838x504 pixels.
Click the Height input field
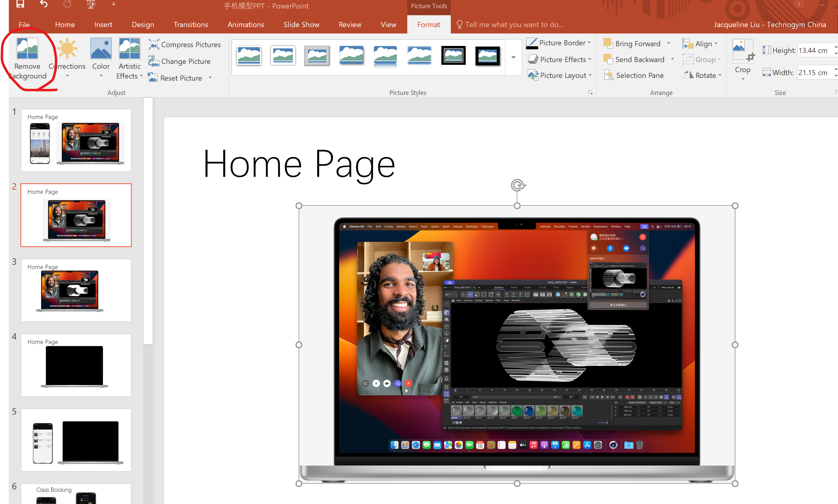[814, 50]
